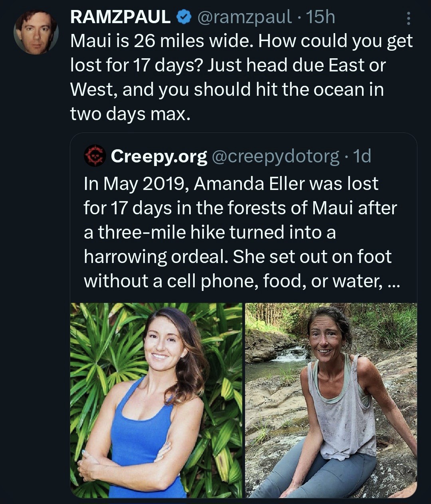Open the RAMZPAUL display name link
Viewport: 431px width, 504px height.
[121, 17]
